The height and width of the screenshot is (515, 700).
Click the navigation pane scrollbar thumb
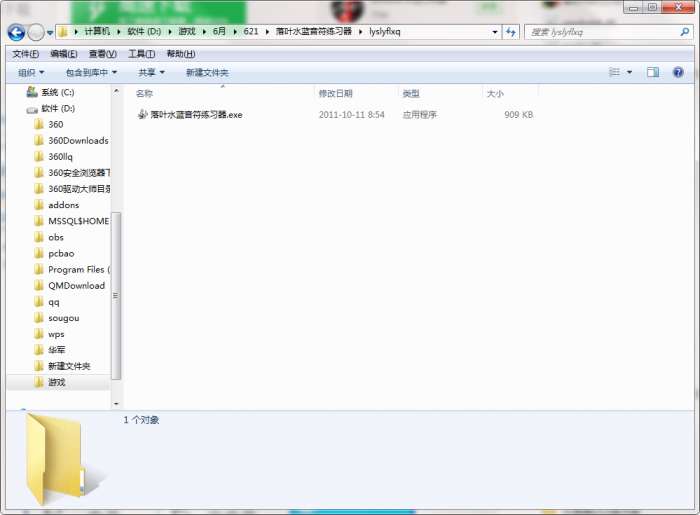point(116,296)
